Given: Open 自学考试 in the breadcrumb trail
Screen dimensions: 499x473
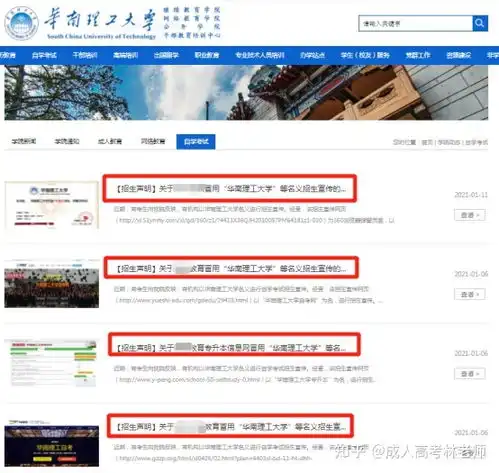Looking at the screenshot, I should 476,142.
